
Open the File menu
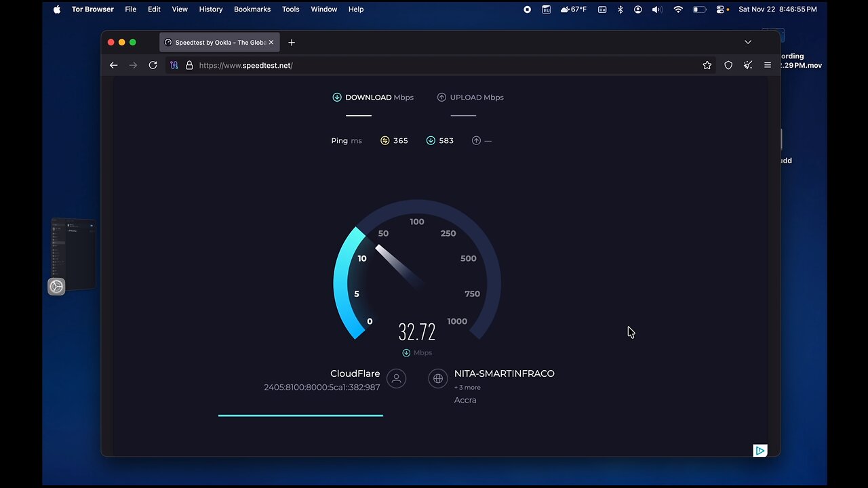pyautogui.click(x=131, y=9)
